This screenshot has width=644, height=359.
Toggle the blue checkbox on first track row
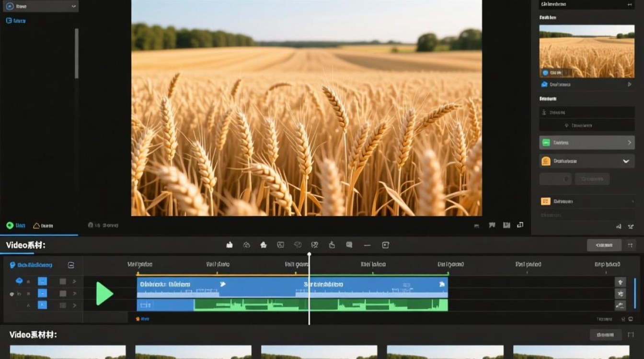coord(42,281)
